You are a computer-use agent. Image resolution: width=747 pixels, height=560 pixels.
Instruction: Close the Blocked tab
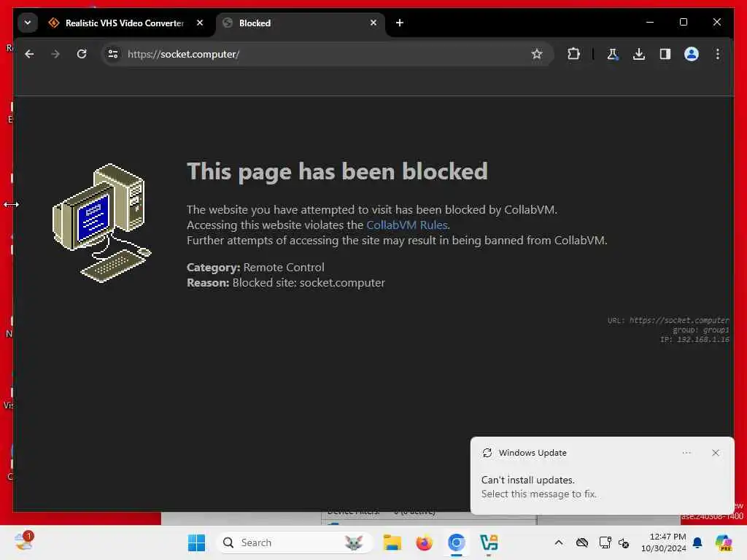tap(373, 23)
